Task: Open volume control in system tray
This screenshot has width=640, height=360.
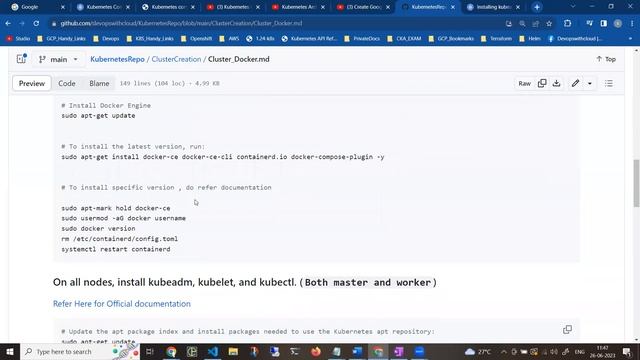Action: click(554, 351)
